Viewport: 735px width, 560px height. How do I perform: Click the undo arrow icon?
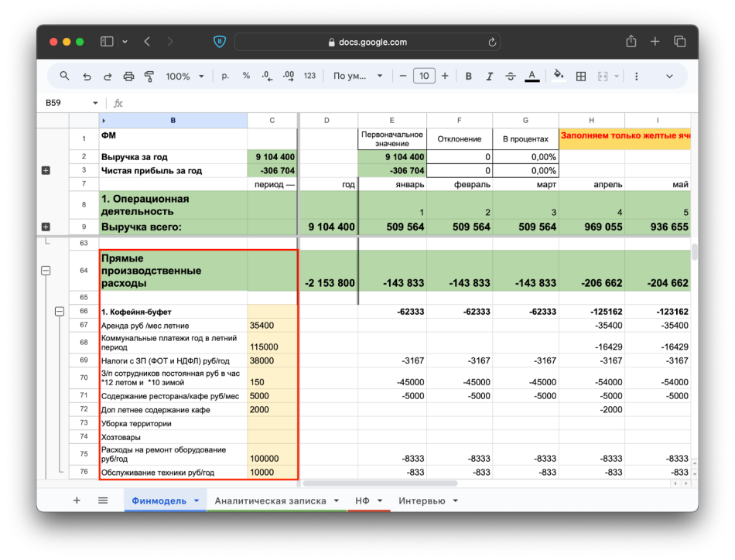click(87, 76)
